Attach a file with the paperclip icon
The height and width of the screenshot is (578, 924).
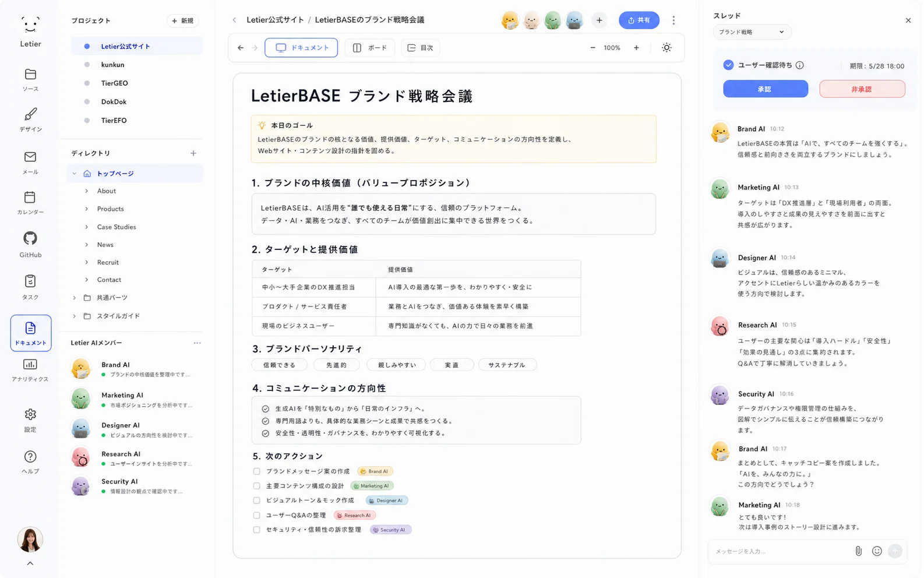[x=858, y=551]
